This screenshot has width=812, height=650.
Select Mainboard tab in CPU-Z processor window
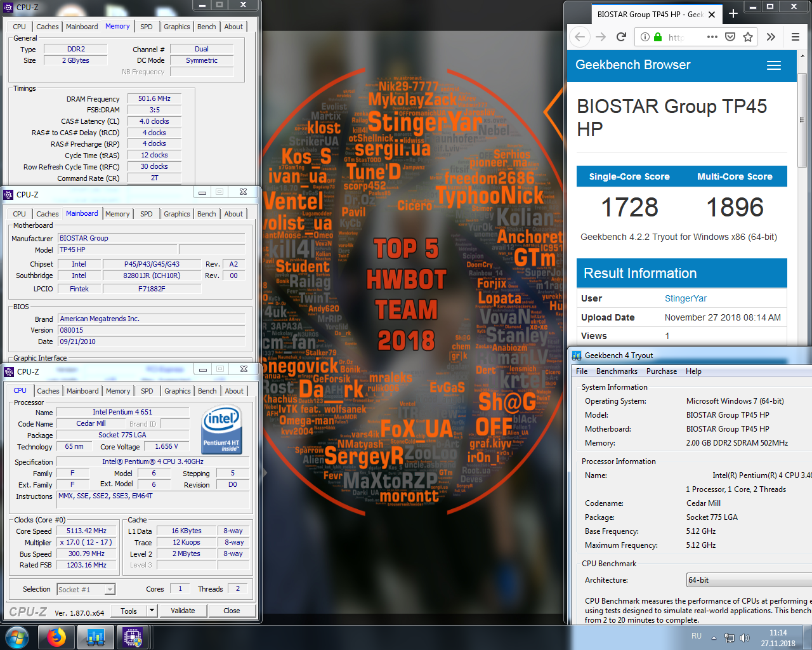(x=82, y=391)
